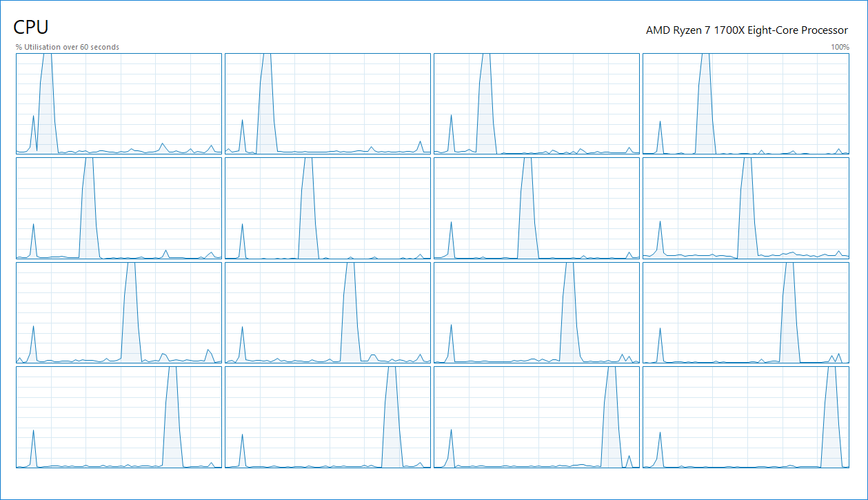868x500 pixels.
Task: Select the CPU graph in row three, column four
Action: tap(746, 313)
